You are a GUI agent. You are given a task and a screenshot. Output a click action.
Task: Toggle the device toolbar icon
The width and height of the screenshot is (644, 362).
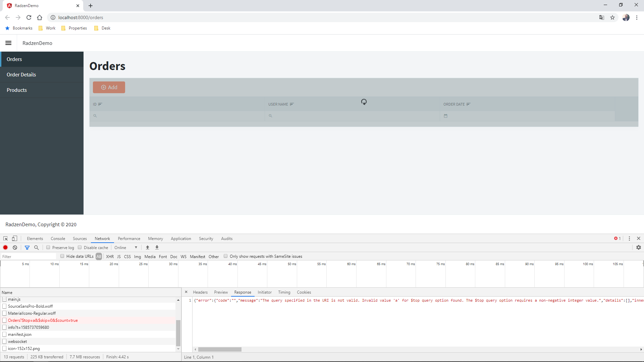pos(14,239)
